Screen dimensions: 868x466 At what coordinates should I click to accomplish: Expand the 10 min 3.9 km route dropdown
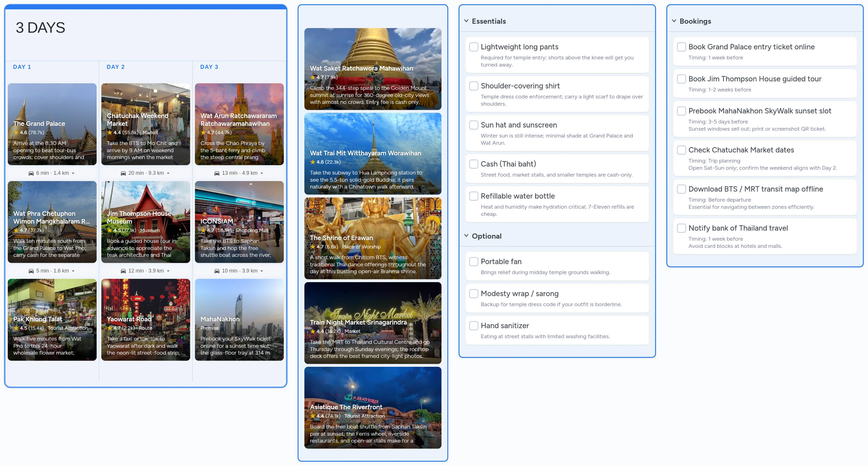262,271
